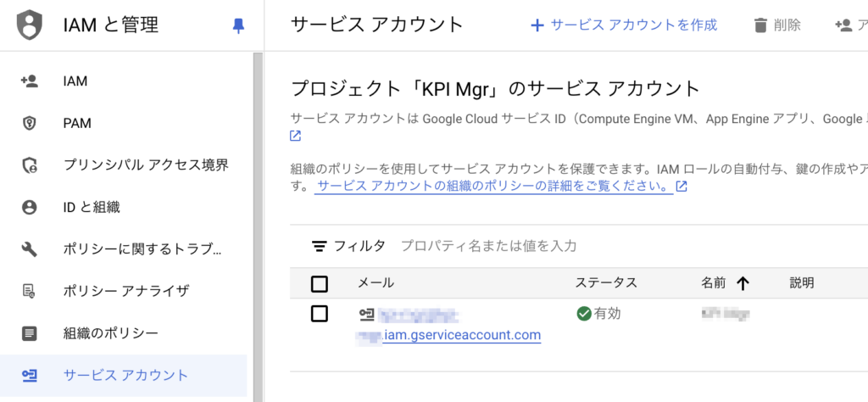This screenshot has width=868, height=402.
Task: Click the プリンシパル アクセス境界 icon
Action: click(x=30, y=165)
